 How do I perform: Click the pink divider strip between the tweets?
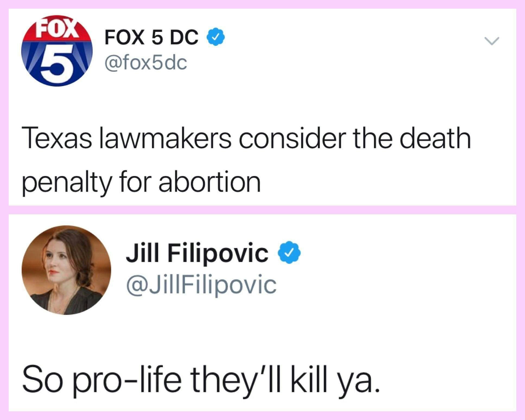(x=262, y=210)
